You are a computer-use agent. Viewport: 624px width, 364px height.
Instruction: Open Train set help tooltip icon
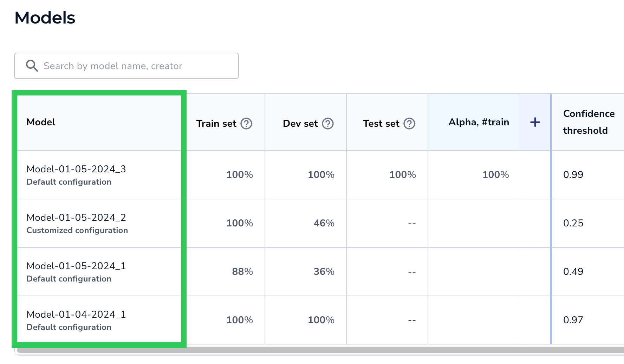point(246,124)
